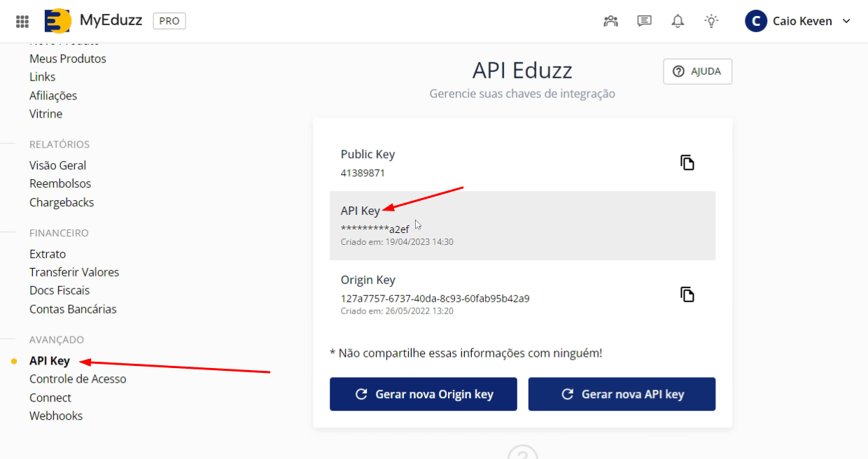The height and width of the screenshot is (459, 868).
Task: Open Transferir Valores
Action: (74, 272)
